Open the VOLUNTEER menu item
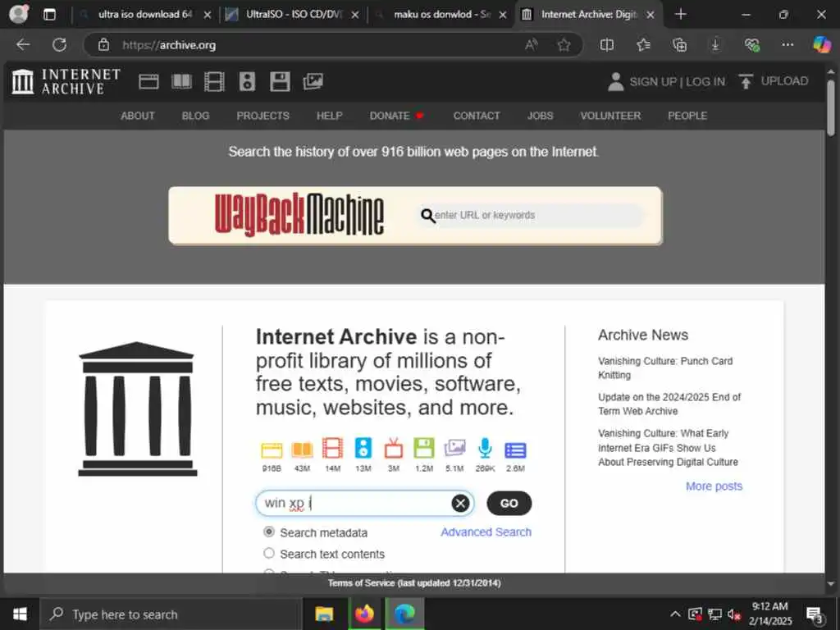Viewport: 840px width, 630px height. [x=610, y=116]
